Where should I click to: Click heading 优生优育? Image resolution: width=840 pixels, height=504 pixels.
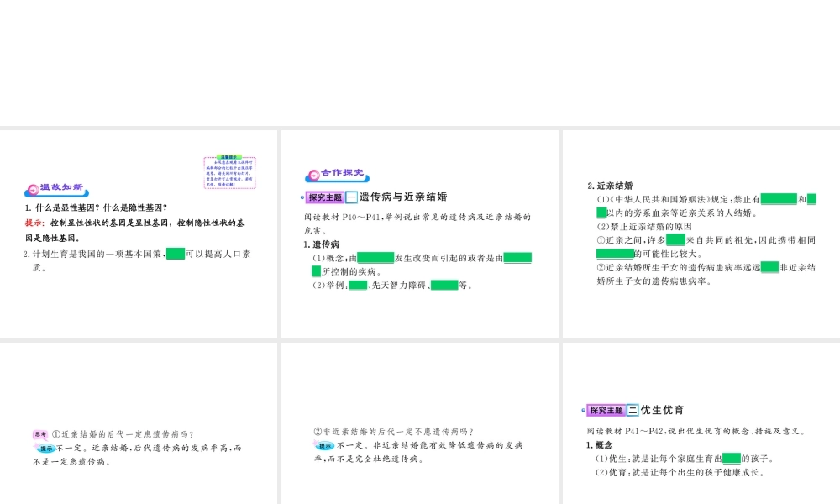(662, 410)
